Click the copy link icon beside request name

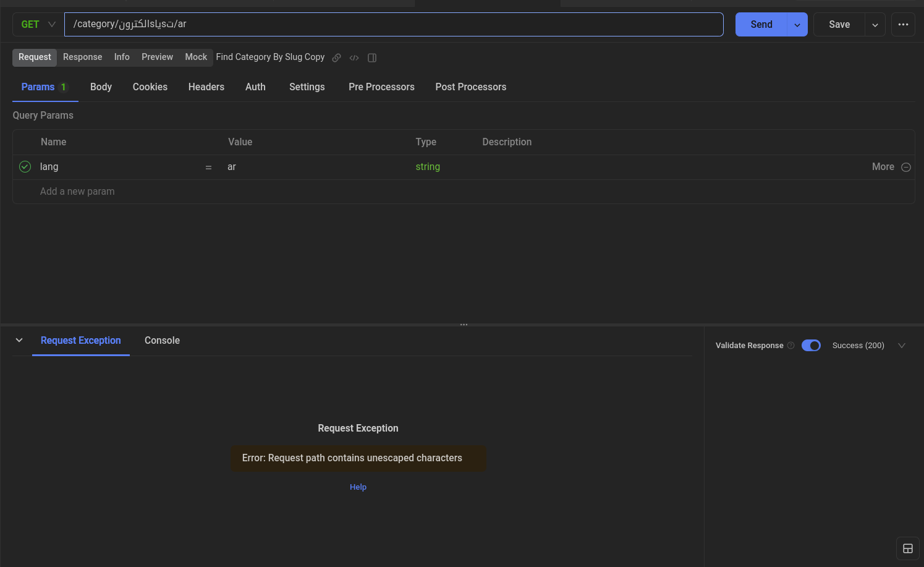coord(337,58)
